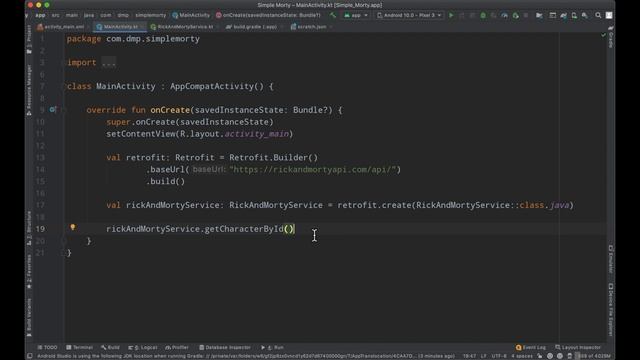The image size is (640, 360).
Task: Open the SDK Manager icon in toolbar
Action: [585, 15]
